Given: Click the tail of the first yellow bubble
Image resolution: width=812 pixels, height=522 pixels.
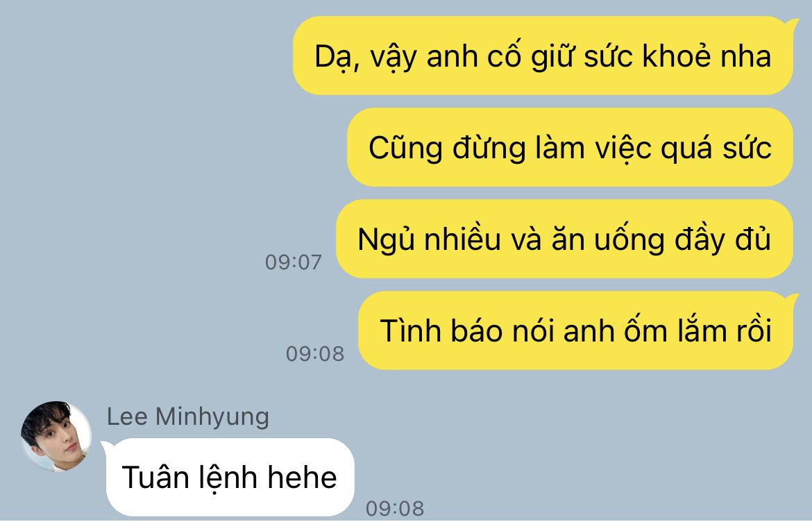Looking at the screenshot, I should coord(793,24).
